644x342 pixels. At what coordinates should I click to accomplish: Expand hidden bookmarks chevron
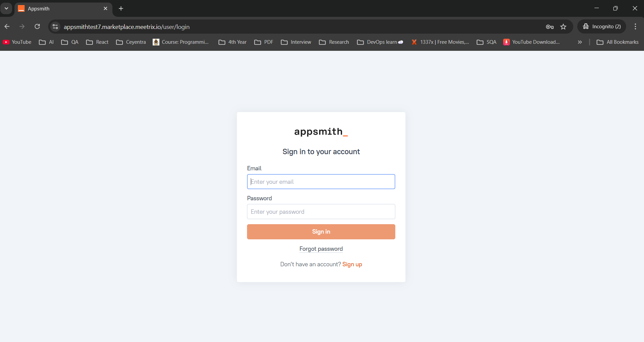tap(580, 42)
